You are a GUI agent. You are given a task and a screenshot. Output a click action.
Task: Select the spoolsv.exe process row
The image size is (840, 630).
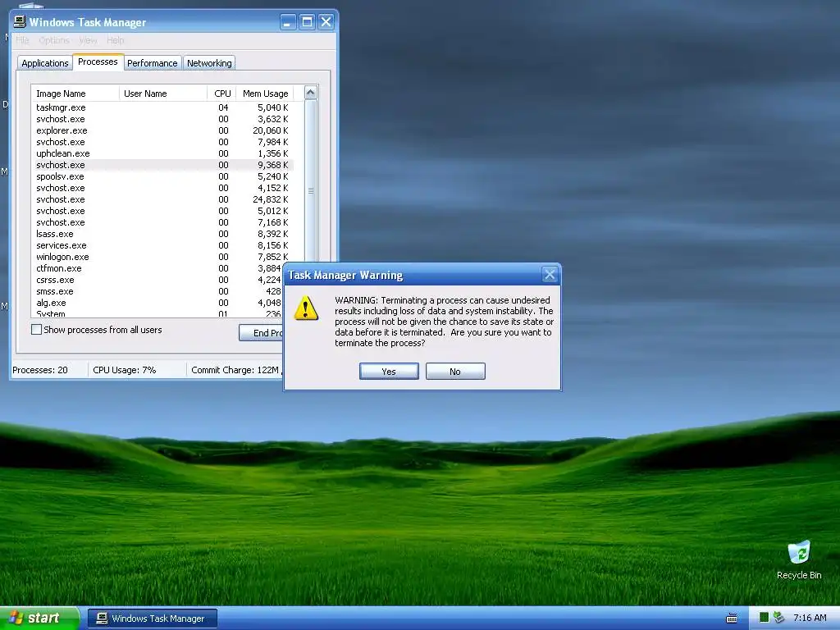point(162,177)
